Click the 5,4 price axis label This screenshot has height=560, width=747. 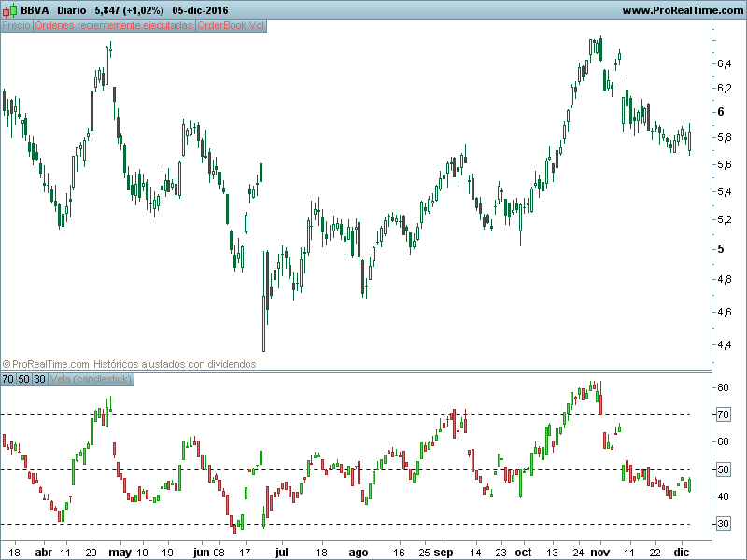coord(725,191)
